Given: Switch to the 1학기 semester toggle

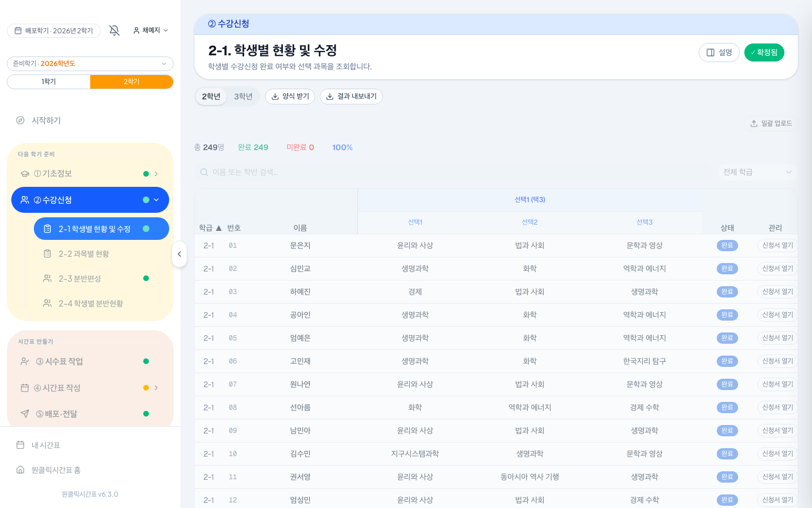Looking at the screenshot, I should (x=48, y=82).
